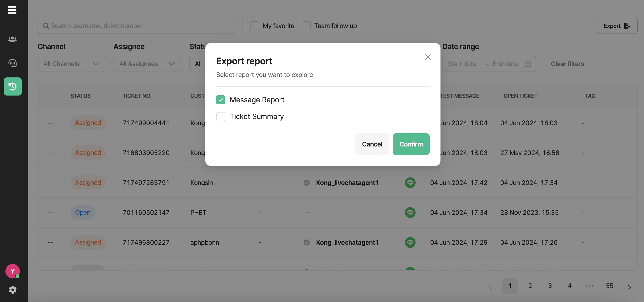Open the contacts group icon in sidebar
The height and width of the screenshot is (302, 644).
point(12,39)
